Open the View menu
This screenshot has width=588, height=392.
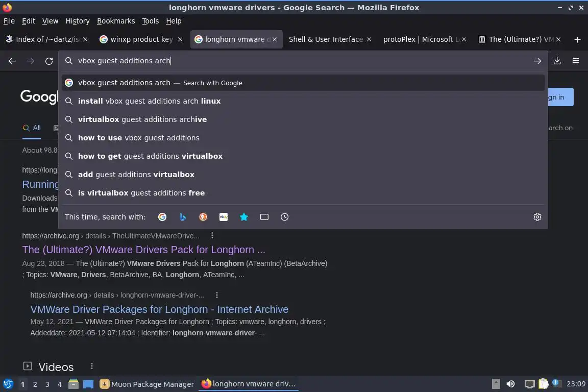50,21
